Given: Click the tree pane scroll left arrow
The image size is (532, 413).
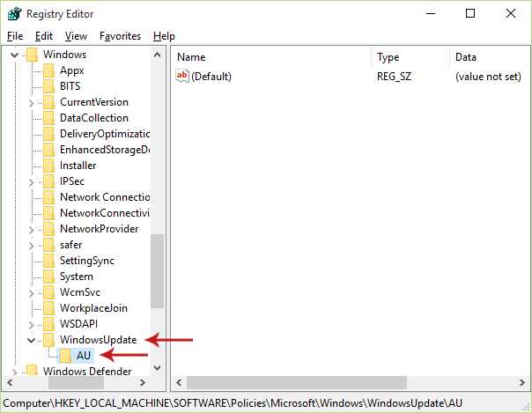Looking at the screenshot, I should pos(10,382).
